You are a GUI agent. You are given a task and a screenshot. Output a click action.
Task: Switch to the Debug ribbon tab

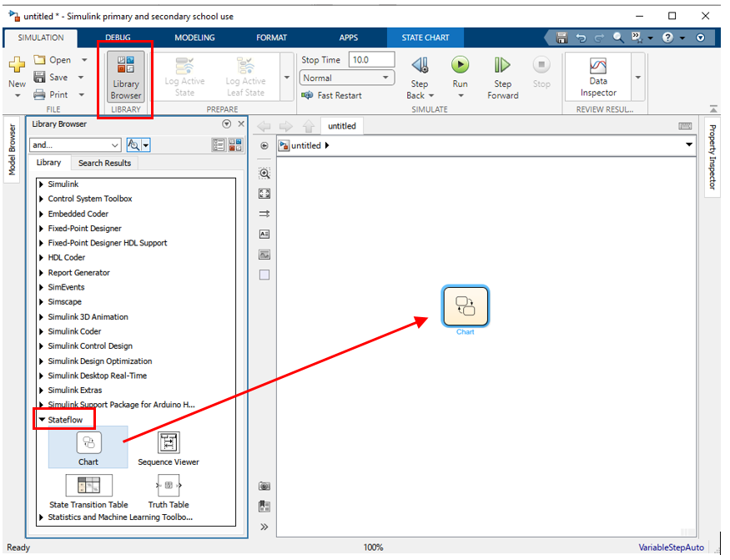pos(118,38)
